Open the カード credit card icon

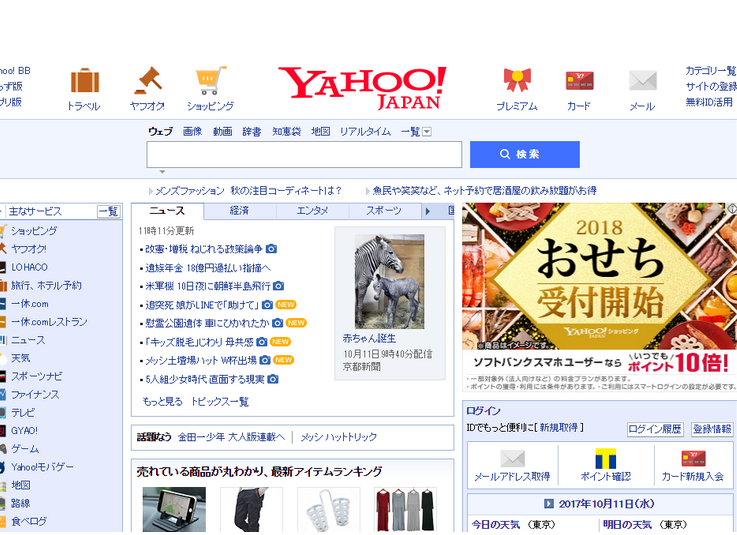click(579, 80)
